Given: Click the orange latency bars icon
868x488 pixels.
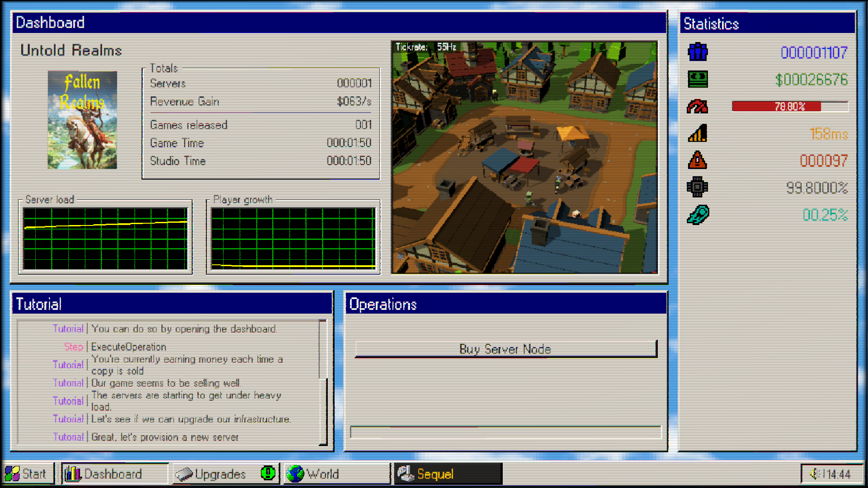Looking at the screenshot, I should [698, 133].
